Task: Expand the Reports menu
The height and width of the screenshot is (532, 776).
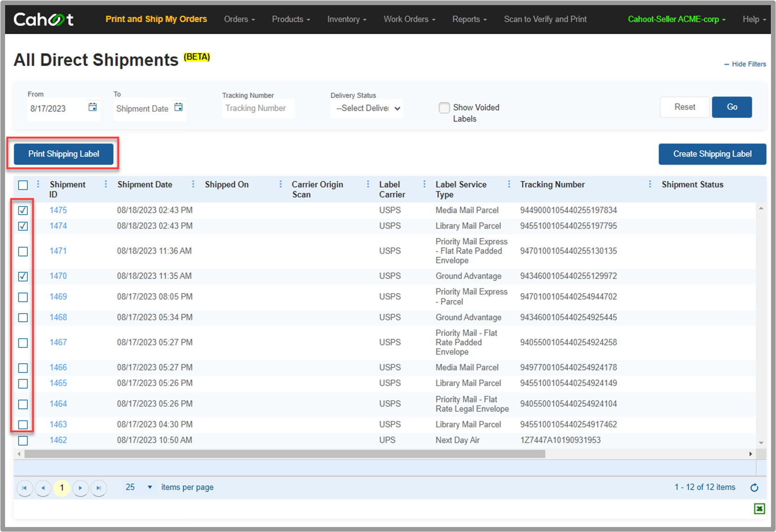Action: [x=470, y=19]
